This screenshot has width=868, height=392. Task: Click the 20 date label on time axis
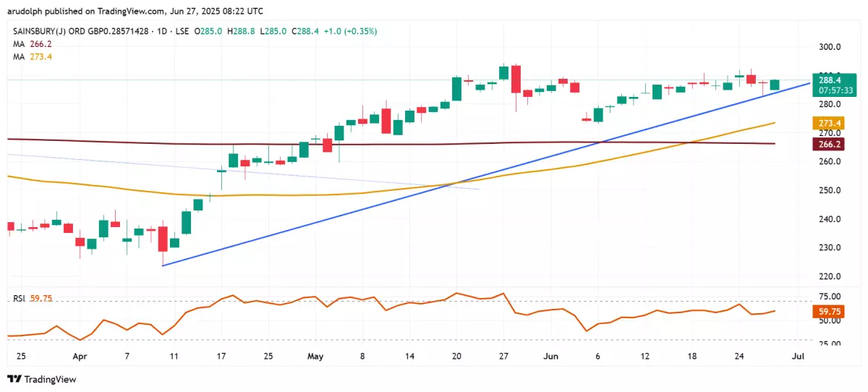point(456,357)
